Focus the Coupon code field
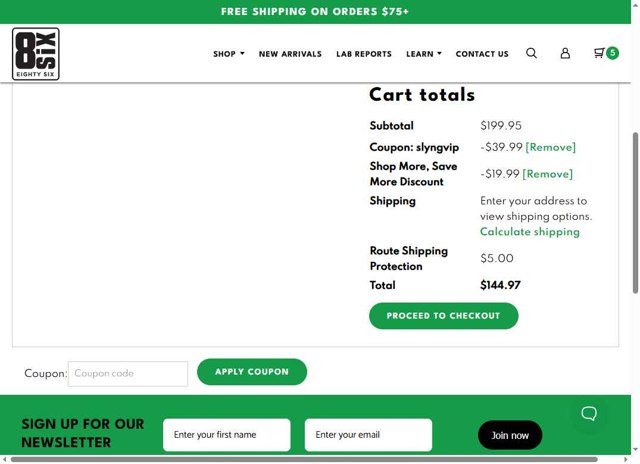 pos(128,373)
